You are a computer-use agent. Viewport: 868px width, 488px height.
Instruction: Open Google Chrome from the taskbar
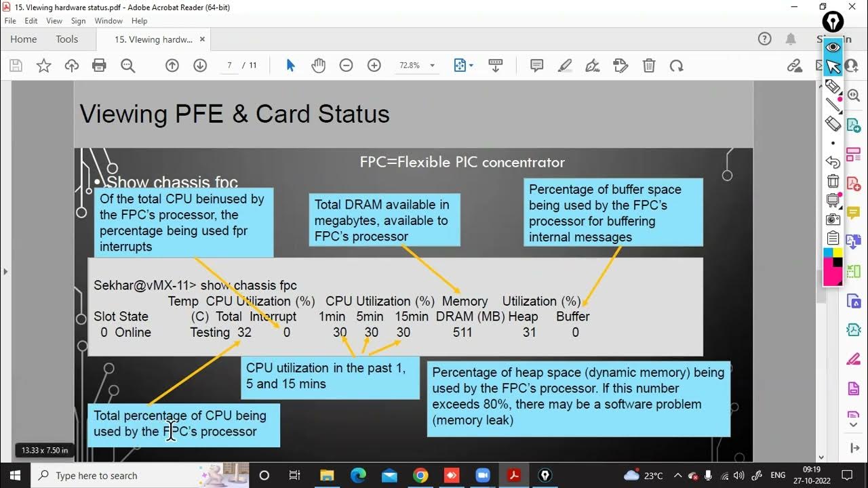[x=420, y=475]
